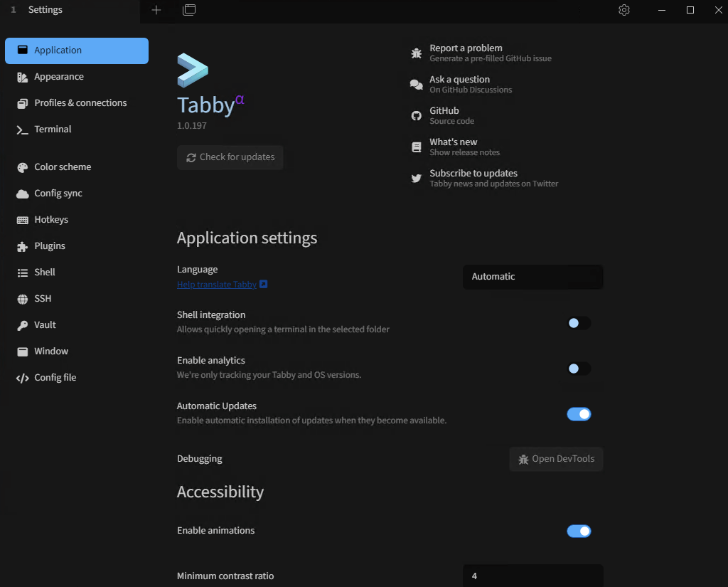Image resolution: width=728 pixels, height=587 pixels.
Task: Open What's new release notes
Action: (464, 147)
